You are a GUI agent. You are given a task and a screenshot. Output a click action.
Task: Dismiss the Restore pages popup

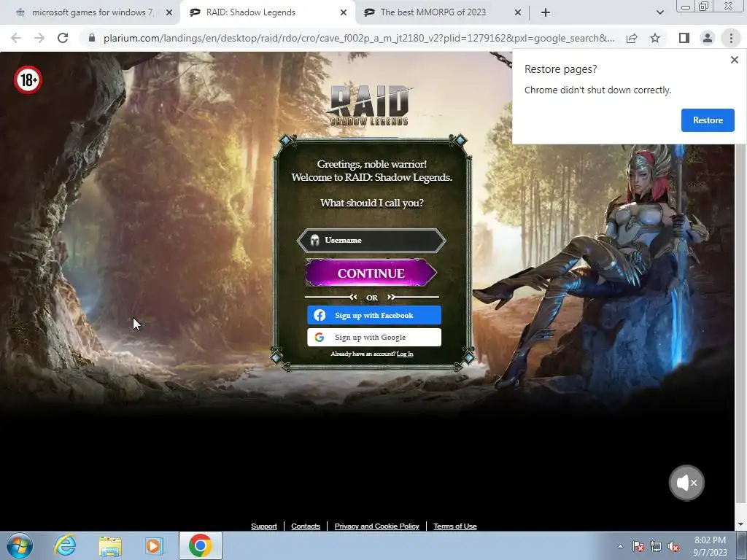tap(734, 60)
